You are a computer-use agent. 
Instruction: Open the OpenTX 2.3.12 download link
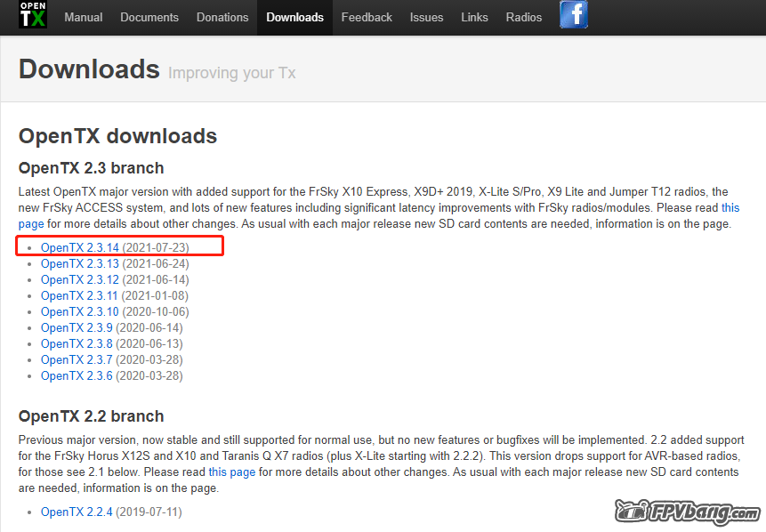(80, 280)
